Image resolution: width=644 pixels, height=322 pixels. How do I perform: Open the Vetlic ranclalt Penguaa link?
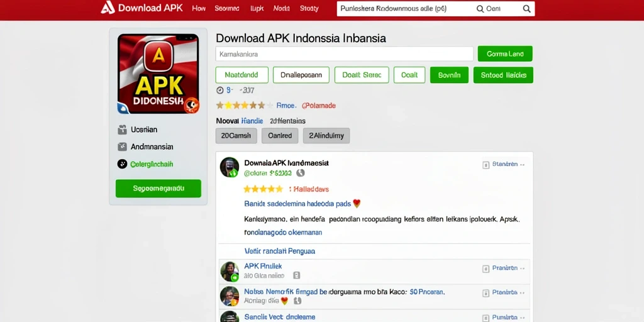(279, 251)
